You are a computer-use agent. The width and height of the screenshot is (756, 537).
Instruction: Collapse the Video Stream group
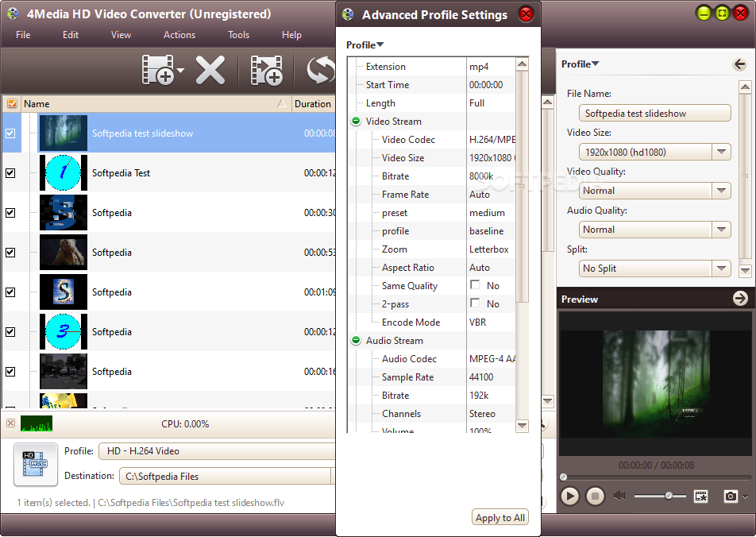[x=356, y=121]
